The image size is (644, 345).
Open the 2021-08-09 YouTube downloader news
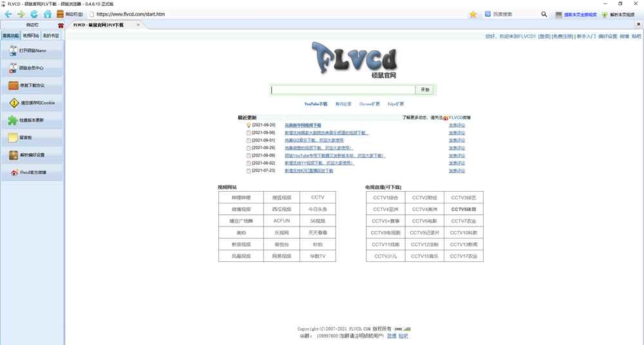pos(335,156)
